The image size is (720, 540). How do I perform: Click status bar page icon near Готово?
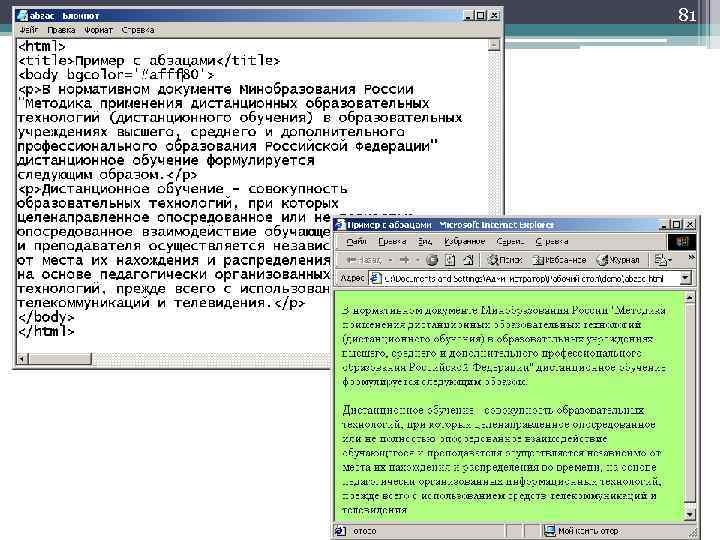coord(340,531)
